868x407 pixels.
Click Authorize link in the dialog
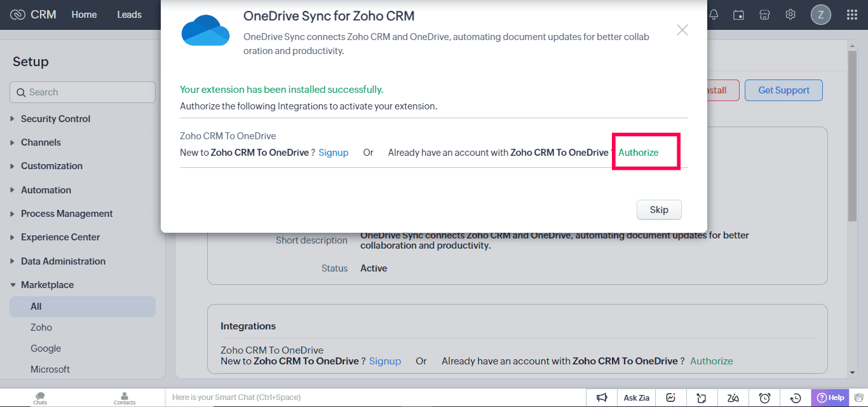point(639,153)
